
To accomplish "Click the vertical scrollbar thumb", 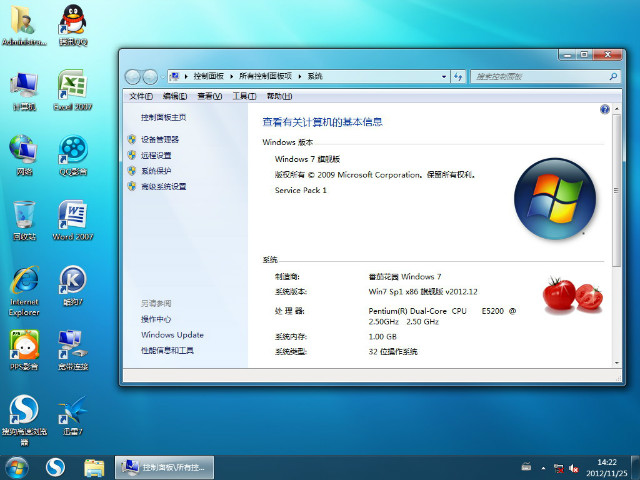I will [617, 191].
